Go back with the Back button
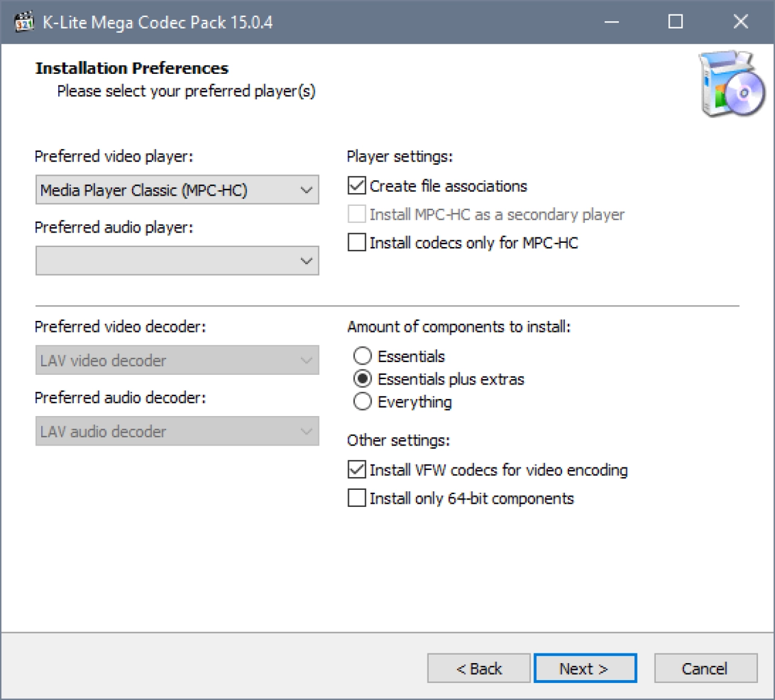 [x=479, y=669]
